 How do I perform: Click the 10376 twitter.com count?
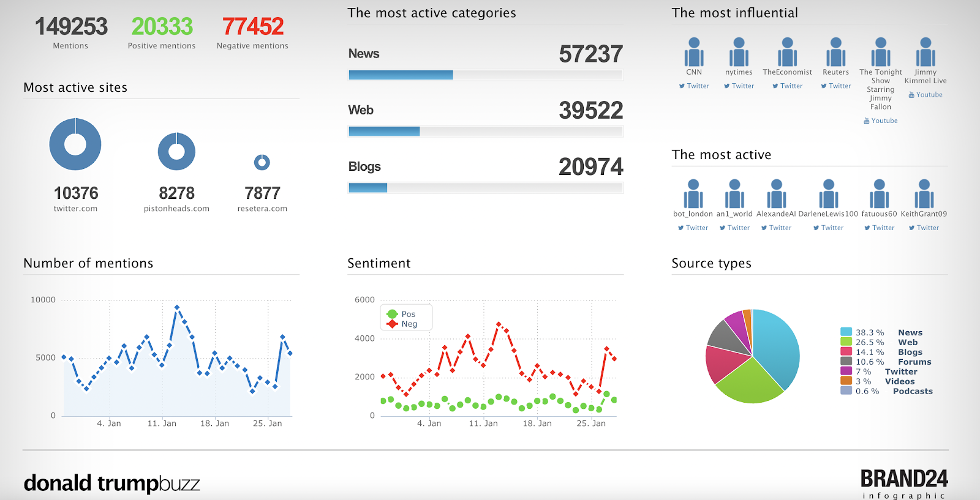click(x=76, y=193)
